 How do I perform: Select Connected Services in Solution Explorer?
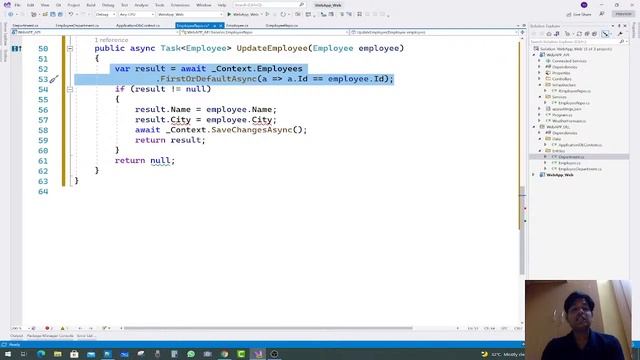(x=569, y=61)
